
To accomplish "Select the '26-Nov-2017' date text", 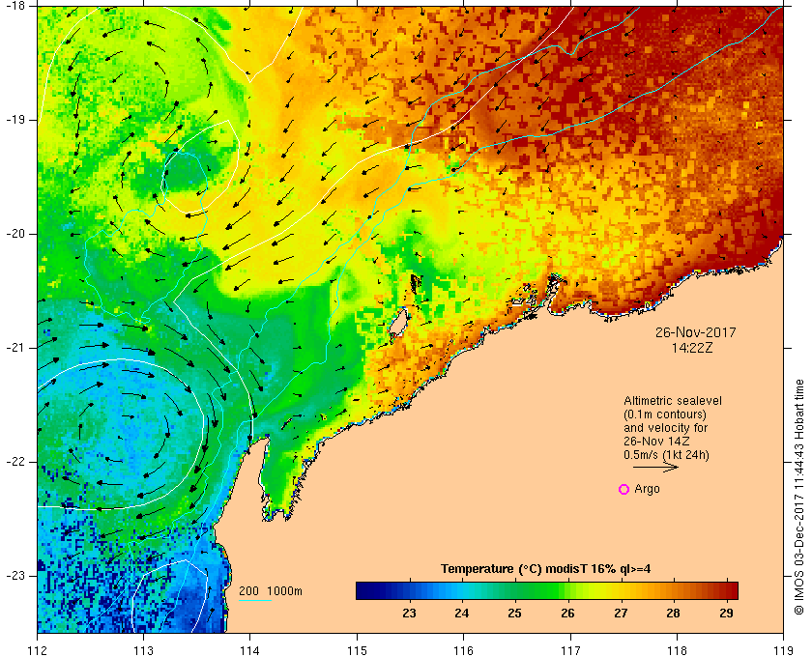I will tap(695, 332).
